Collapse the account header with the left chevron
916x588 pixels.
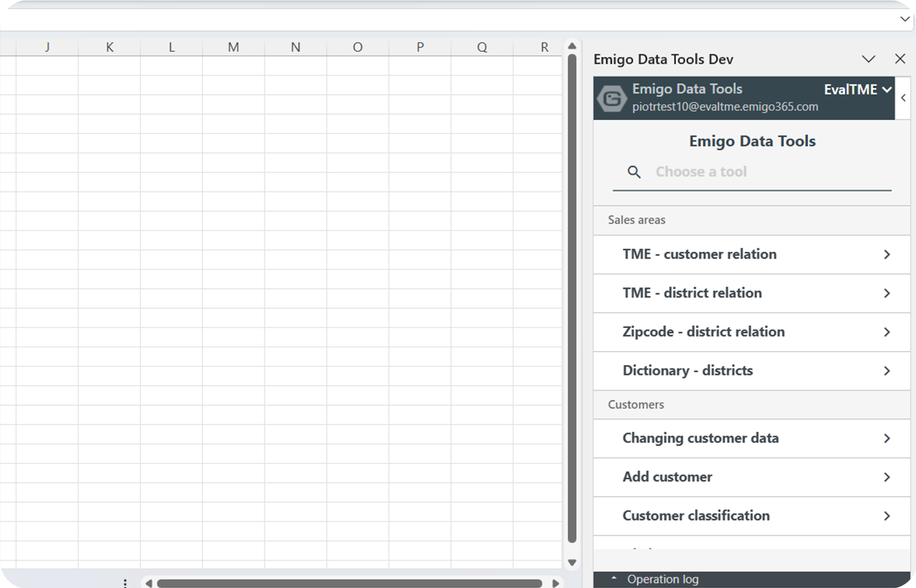[x=903, y=98]
